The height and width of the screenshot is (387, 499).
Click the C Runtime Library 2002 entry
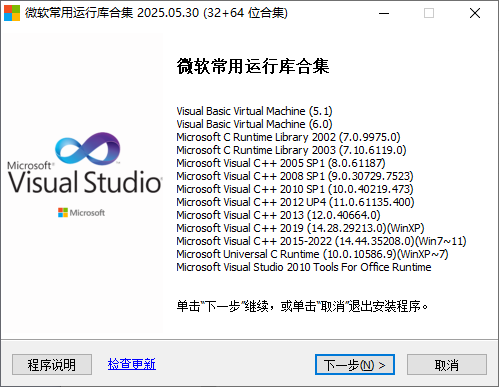click(288, 137)
